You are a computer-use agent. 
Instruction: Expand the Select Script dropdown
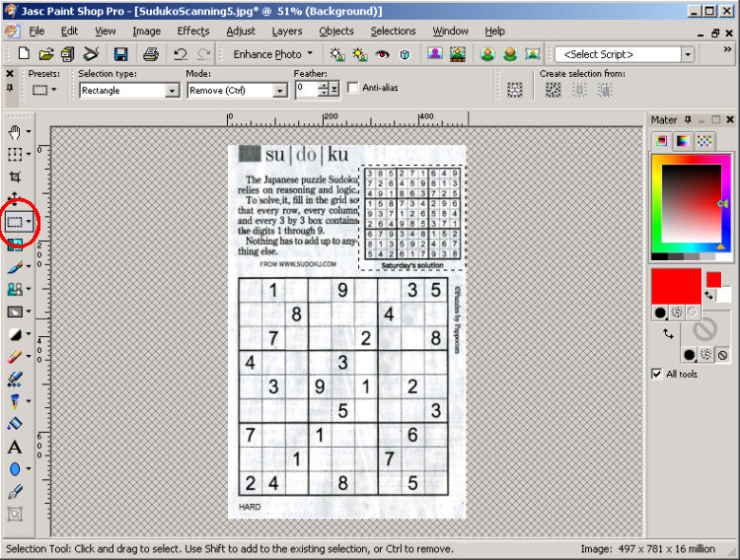pos(688,54)
